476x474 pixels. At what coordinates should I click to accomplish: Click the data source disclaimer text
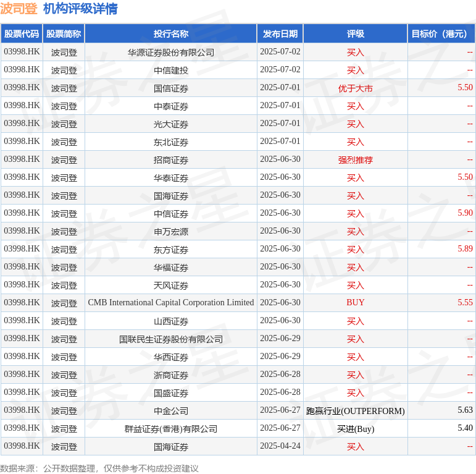99,468
